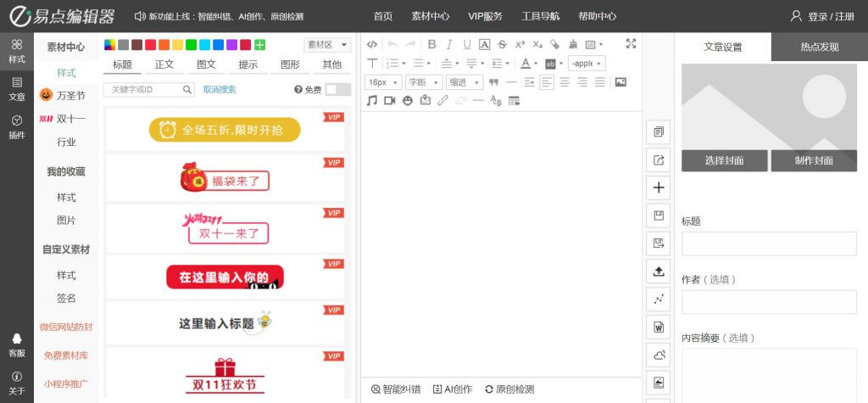Screen dimensions: 868x403
Task: Open the 缩进 indent dropdown
Action: pyautogui.click(x=465, y=82)
